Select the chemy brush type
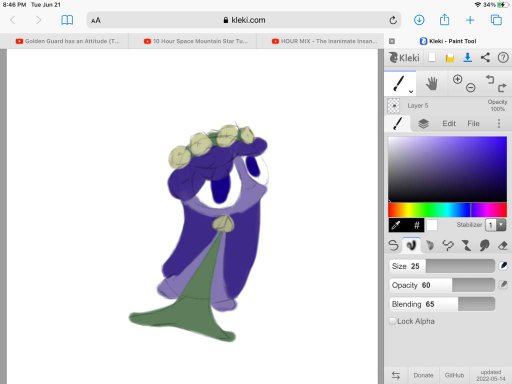This screenshot has width=512, height=384. (466, 246)
